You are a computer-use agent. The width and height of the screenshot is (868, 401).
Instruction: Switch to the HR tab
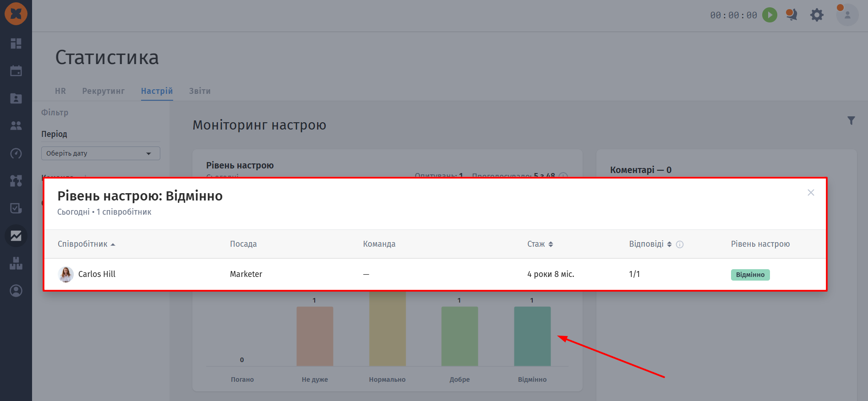click(60, 91)
